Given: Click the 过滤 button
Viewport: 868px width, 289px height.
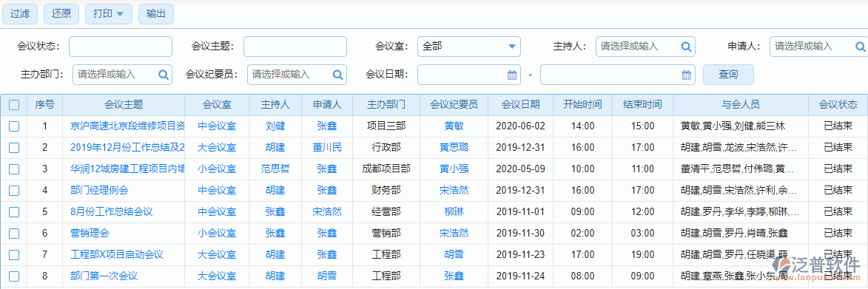Looking at the screenshot, I should coord(19,14).
